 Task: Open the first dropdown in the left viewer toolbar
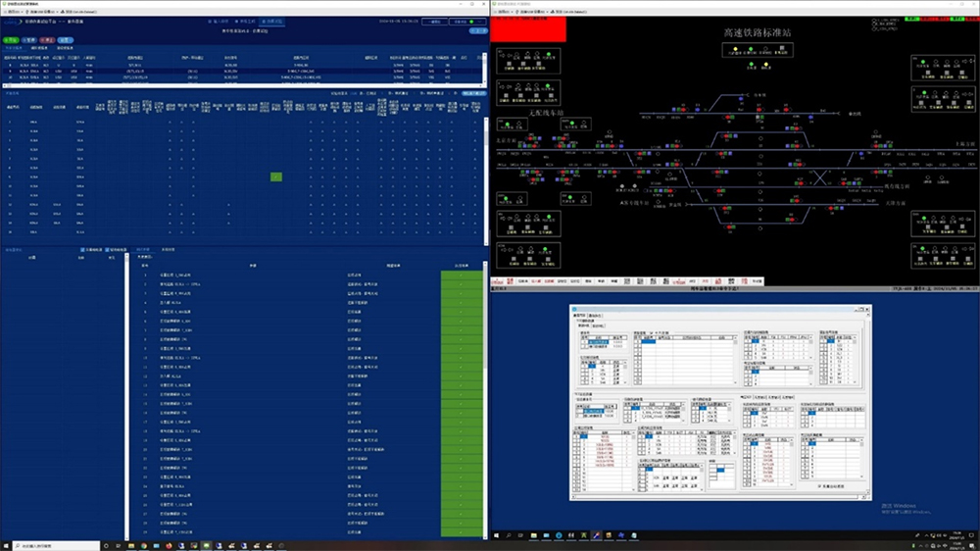[x=15, y=10]
